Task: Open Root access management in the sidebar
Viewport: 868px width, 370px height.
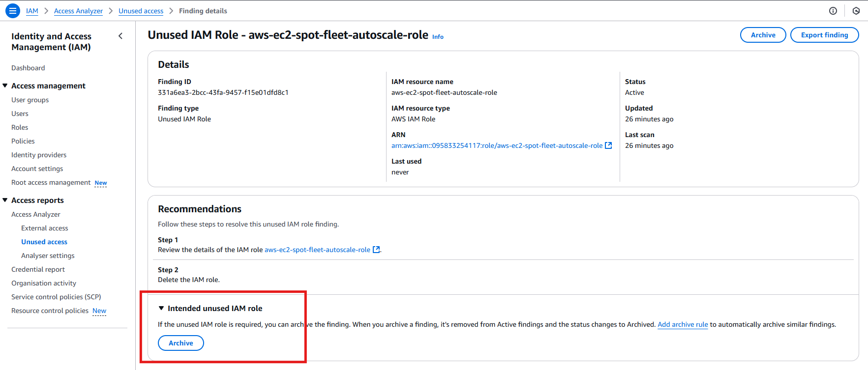Action: 51,182
